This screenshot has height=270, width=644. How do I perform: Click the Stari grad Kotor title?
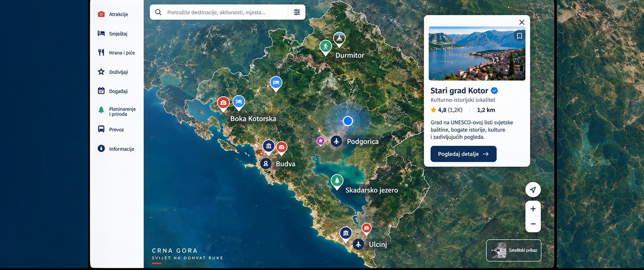(x=459, y=91)
